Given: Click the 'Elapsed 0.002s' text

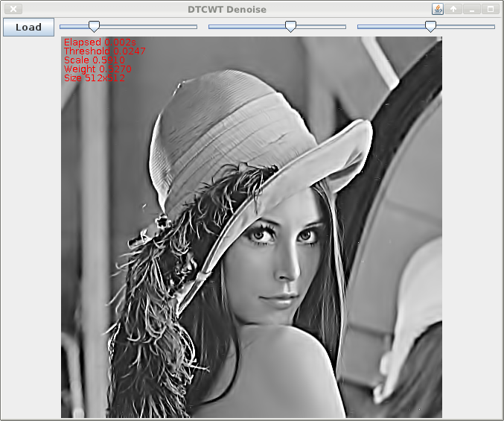Looking at the screenshot, I should (100, 42).
